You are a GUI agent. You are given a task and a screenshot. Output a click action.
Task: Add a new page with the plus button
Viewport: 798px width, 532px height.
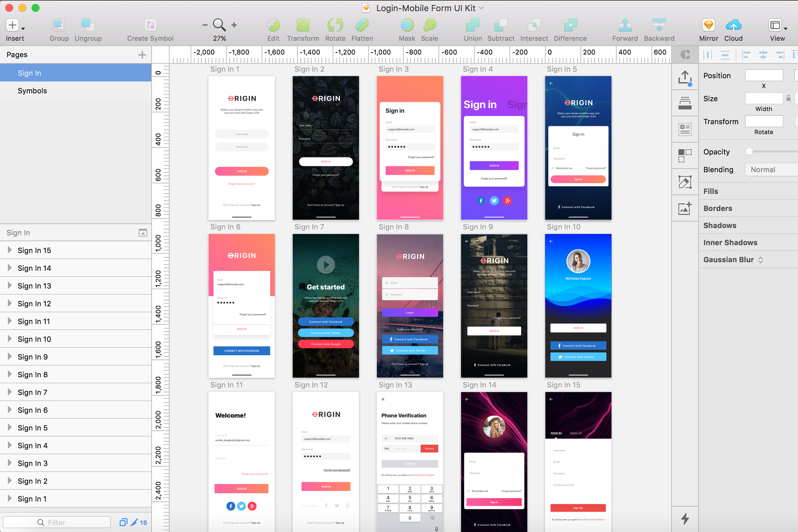tap(143, 55)
